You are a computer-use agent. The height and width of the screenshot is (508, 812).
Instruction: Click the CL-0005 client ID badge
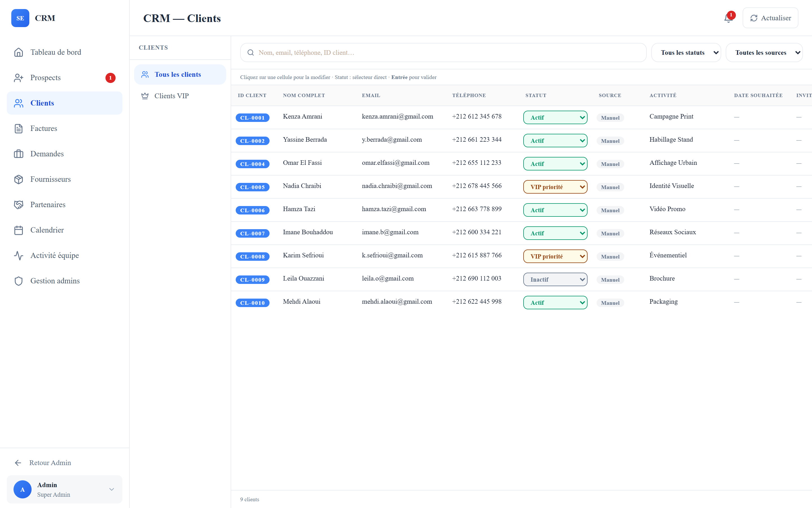[253, 187]
